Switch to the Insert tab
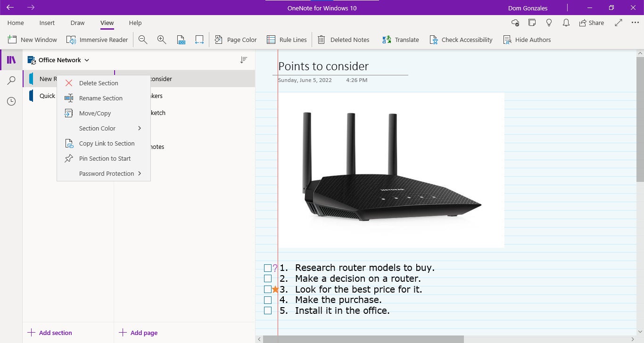The height and width of the screenshot is (343, 644). tap(47, 23)
